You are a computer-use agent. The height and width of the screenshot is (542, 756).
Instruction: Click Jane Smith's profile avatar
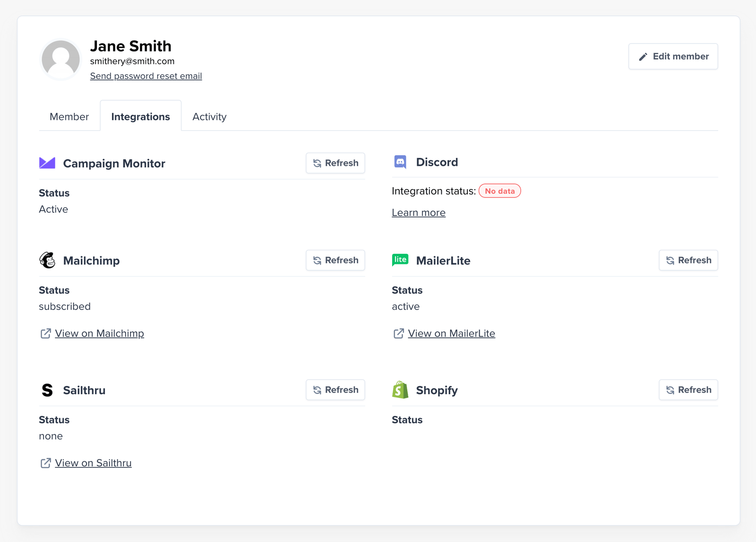(60, 59)
